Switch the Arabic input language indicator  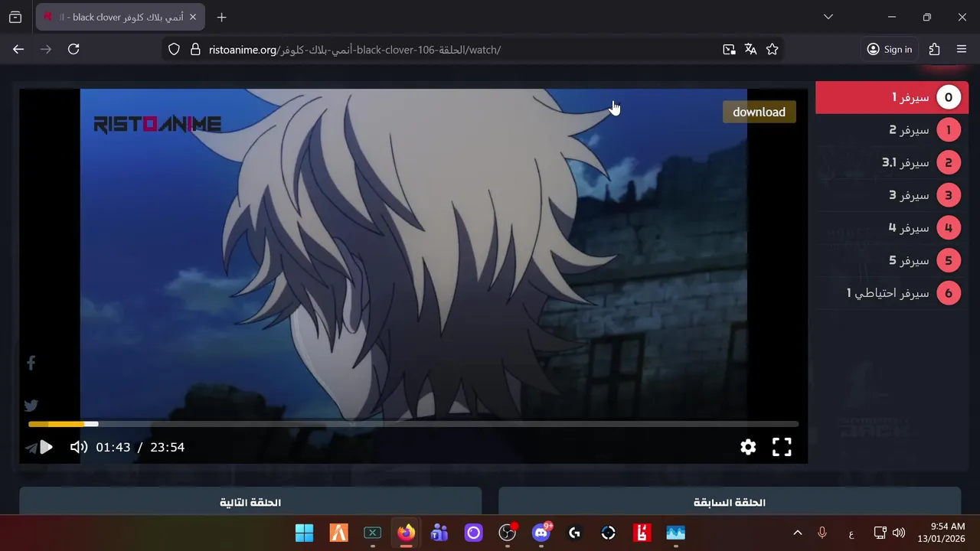(x=851, y=533)
